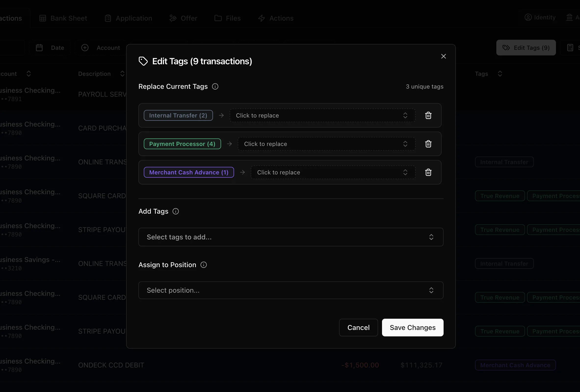
Task: Switch to the Files tab
Action: tap(228, 18)
